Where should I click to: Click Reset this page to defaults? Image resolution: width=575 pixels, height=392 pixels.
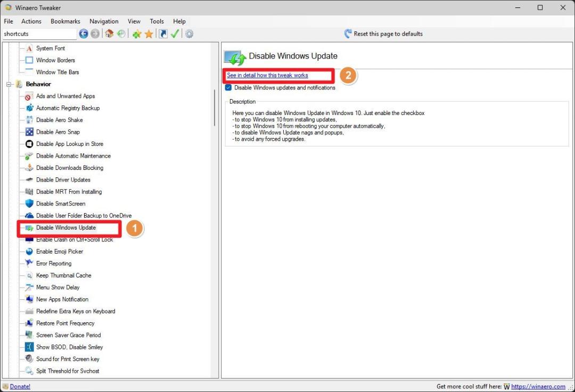point(388,34)
